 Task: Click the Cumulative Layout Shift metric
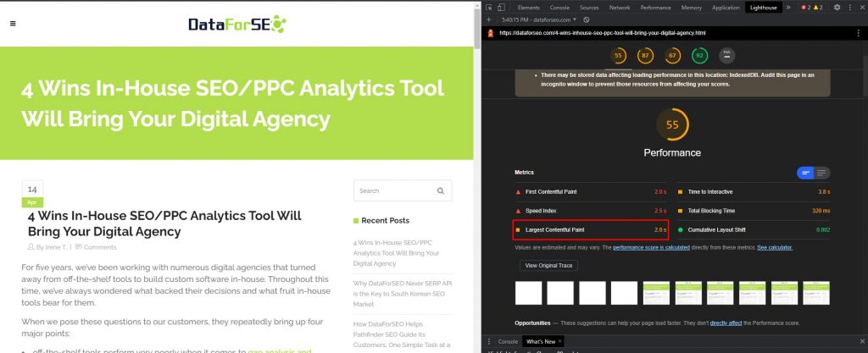tap(754, 229)
